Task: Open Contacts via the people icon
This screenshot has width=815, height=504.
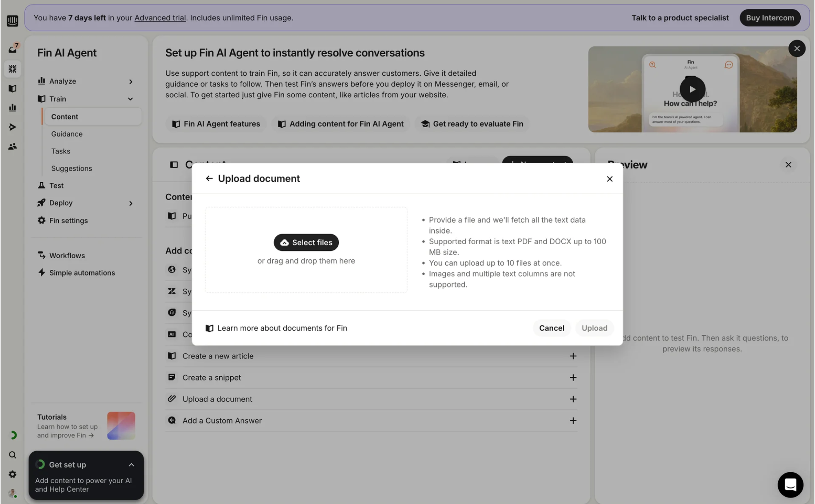Action: tap(12, 146)
